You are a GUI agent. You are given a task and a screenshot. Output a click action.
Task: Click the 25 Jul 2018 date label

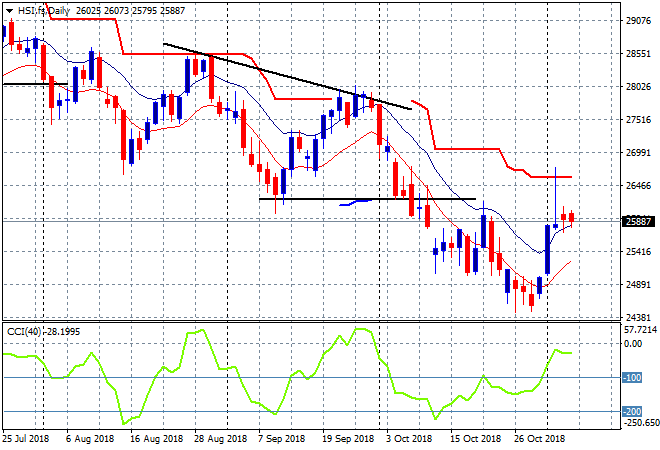pyautogui.click(x=26, y=439)
